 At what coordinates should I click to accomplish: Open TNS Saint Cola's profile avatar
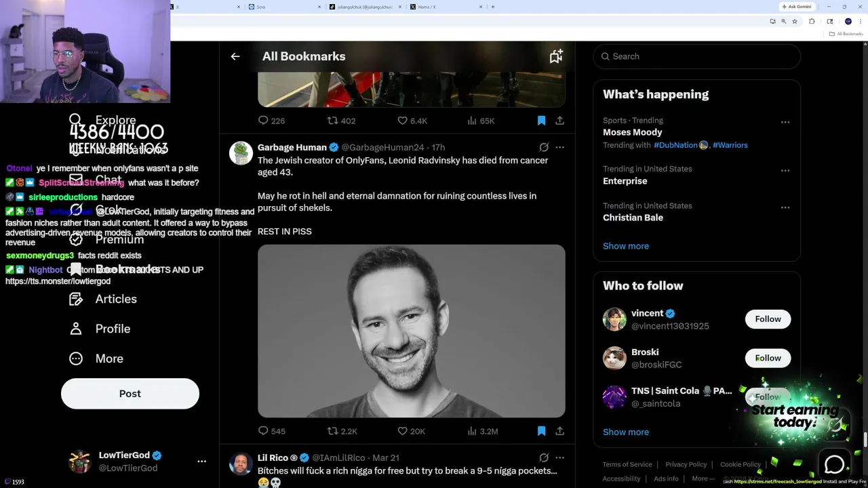pyautogui.click(x=614, y=397)
